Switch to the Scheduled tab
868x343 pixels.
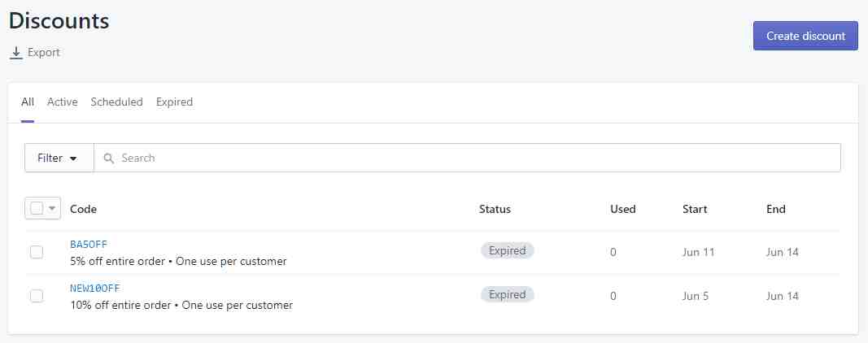coord(116,102)
